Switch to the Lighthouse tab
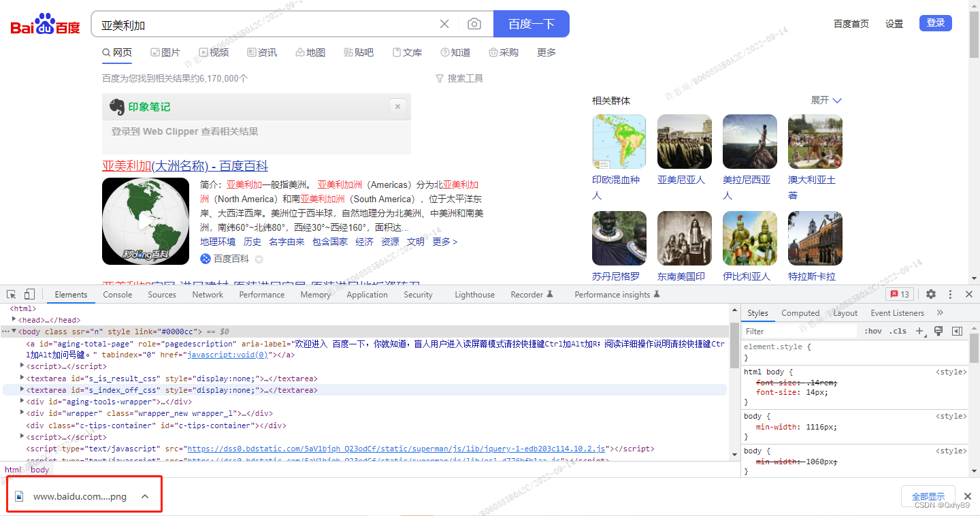This screenshot has width=980, height=516. [x=474, y=295]
